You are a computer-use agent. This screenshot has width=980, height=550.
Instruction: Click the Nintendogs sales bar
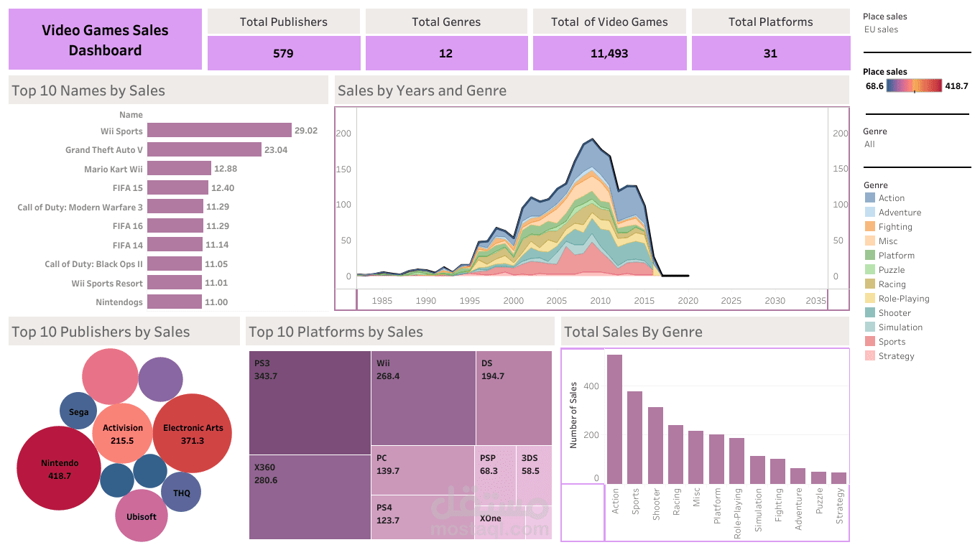pyautogui.click(x=175, y=302)
